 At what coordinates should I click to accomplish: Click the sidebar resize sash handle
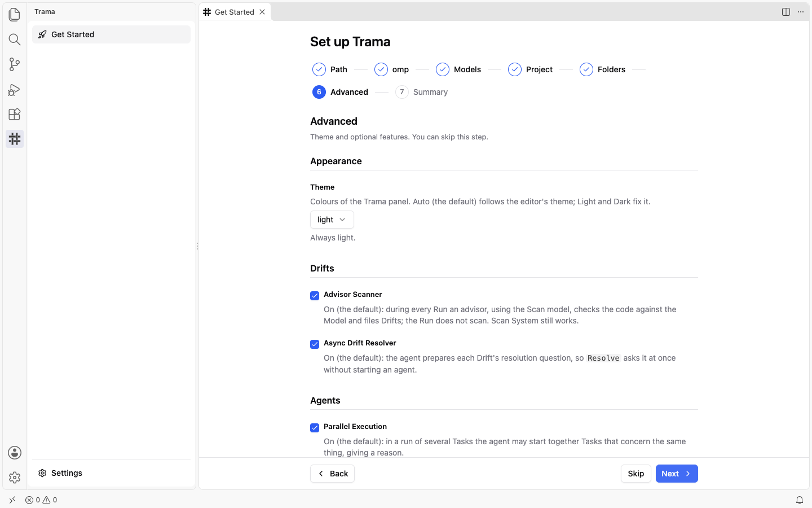(197, 246)
